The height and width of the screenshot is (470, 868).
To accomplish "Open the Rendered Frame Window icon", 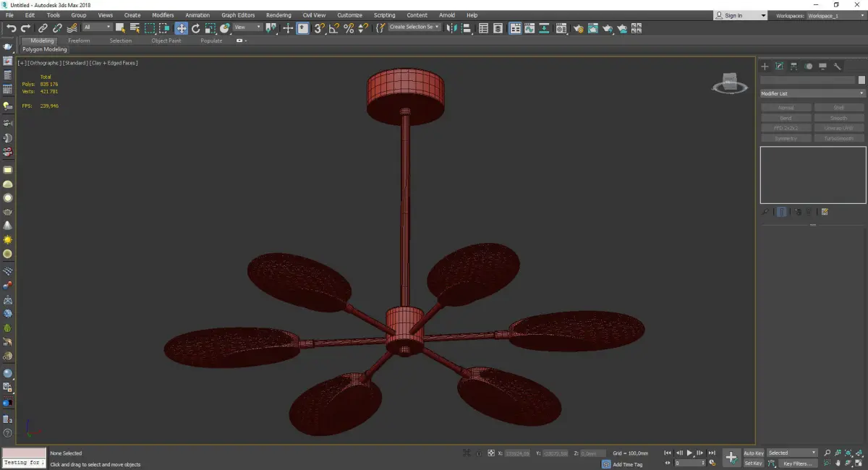I will click(593, 28).
